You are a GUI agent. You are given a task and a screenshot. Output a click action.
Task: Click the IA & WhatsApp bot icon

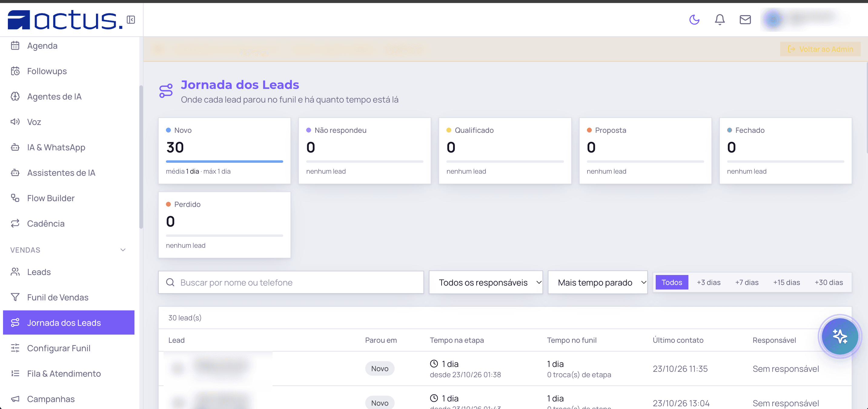(x=15, y=147)
